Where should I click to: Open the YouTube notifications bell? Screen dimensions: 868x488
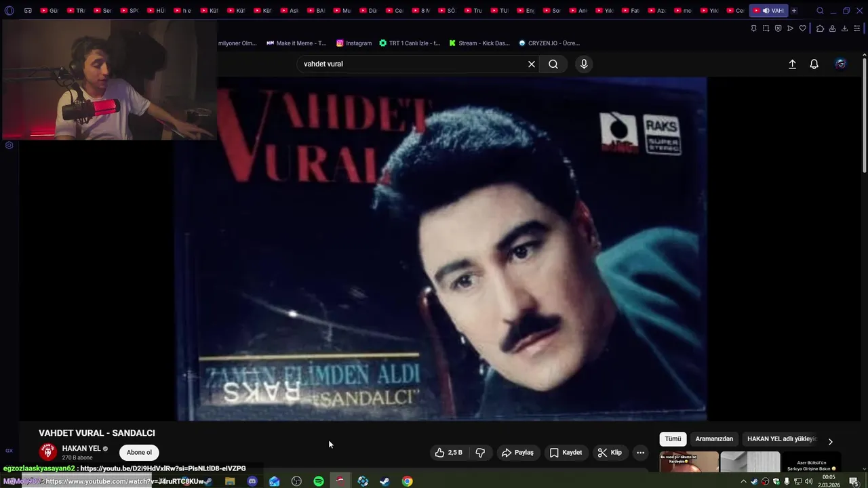[814, 64]
